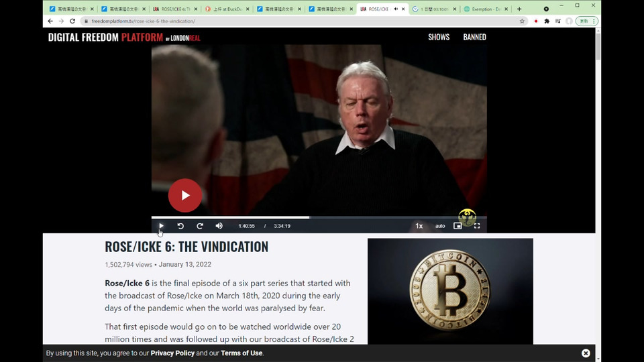Skip forward with the forward-arrow icon

click(x=200, y=226)
